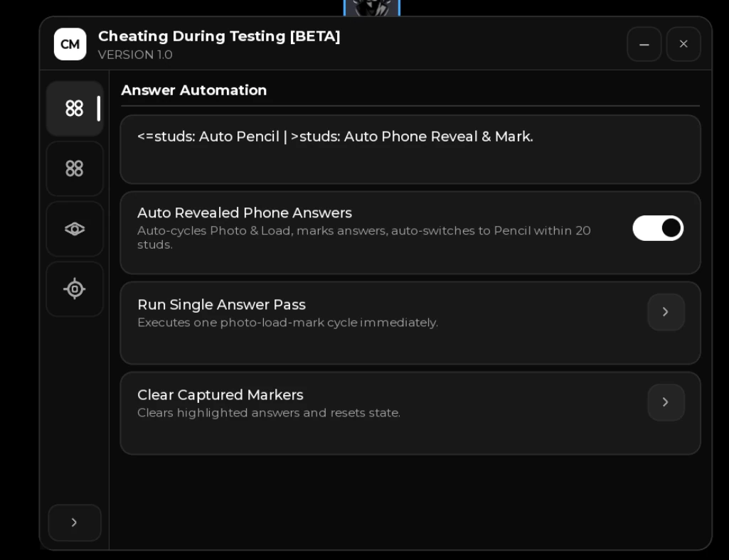Expand the sidebar with bottom chevron
The image size is (729, 560).
click(75, 522)
